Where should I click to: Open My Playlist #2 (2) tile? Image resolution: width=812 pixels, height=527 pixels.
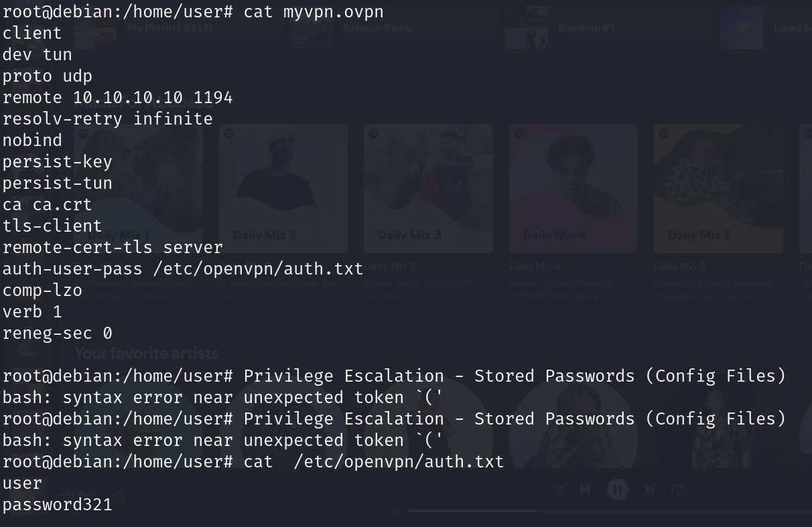click(x=169, y=28)
